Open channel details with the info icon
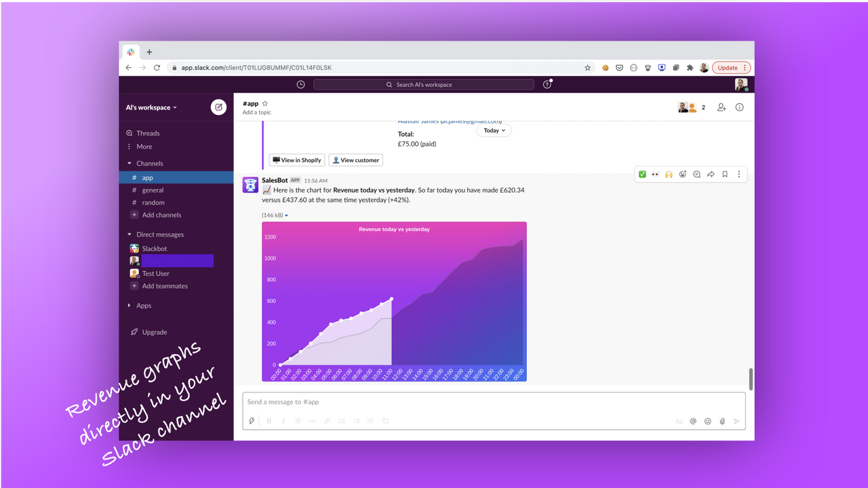 point(739,106)
